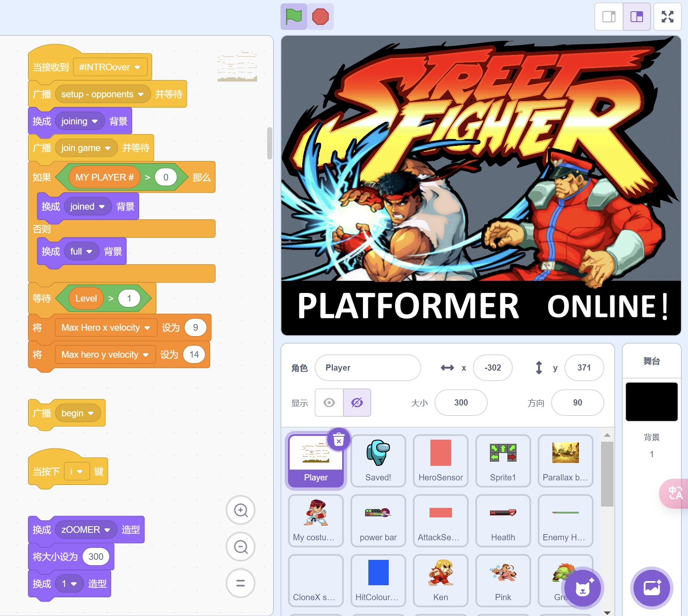Open the begin broadcast dropdown
Image resolution: width=688 pixels, height=616 pixels.
point(78,413)
